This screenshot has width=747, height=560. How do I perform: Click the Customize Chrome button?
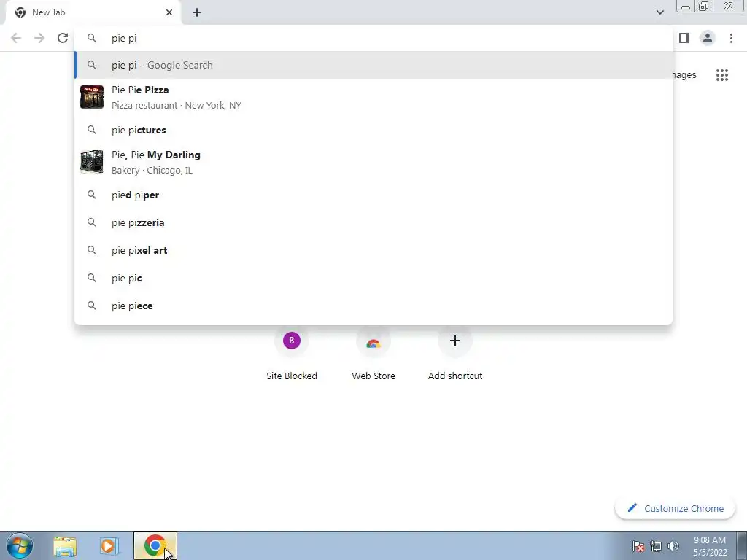[x=675, y=508]
